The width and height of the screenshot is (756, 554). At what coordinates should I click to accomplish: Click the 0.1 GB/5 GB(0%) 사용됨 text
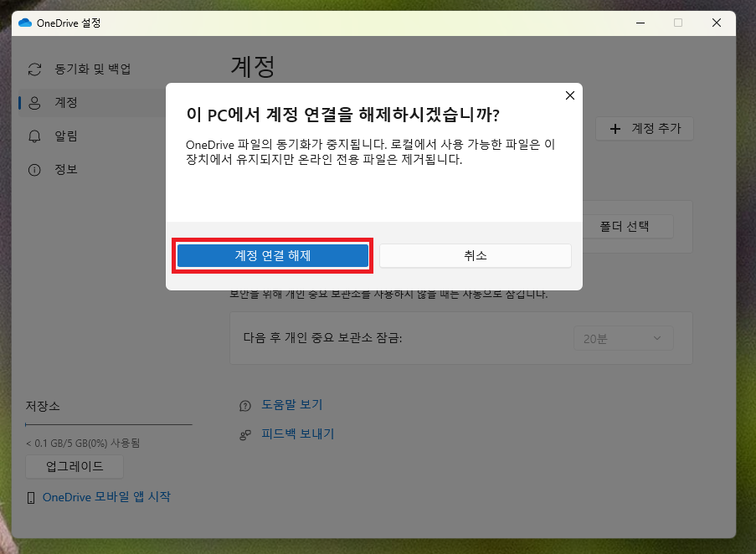click(83, 444)
